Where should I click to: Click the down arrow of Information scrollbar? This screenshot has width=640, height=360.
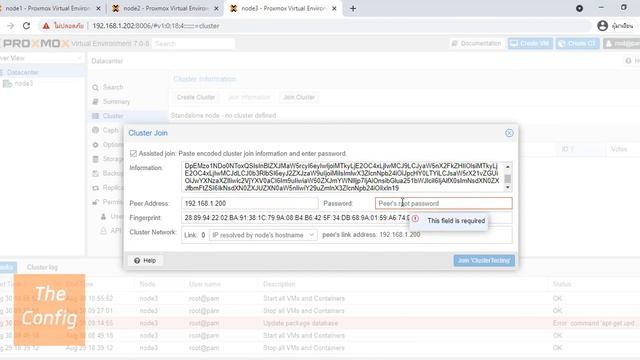tap(508, 187)
